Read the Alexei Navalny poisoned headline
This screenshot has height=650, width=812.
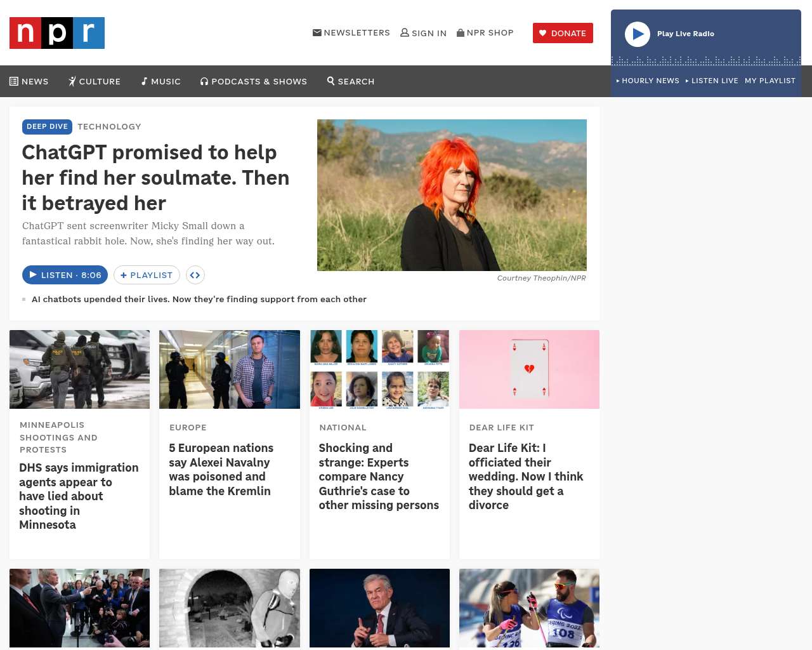pos(221,469)
